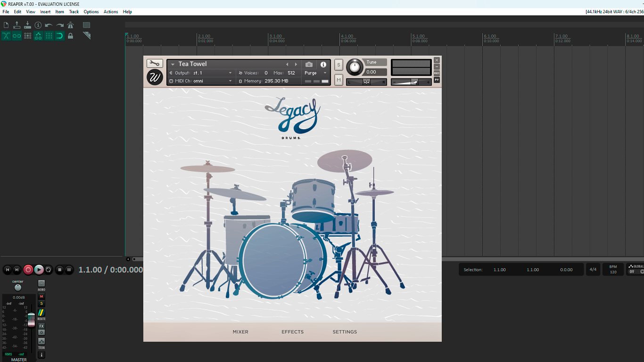The width and height of the screenshot is (644, 362).
Task: Open project settings info icon in toolbar
Action: (x=38, y=25)
